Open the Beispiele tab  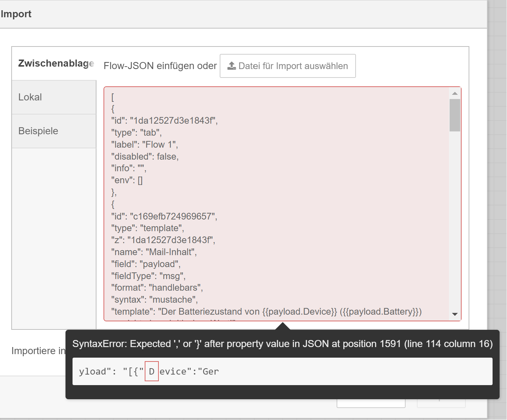pyautogui.click(x=54, y=131)
